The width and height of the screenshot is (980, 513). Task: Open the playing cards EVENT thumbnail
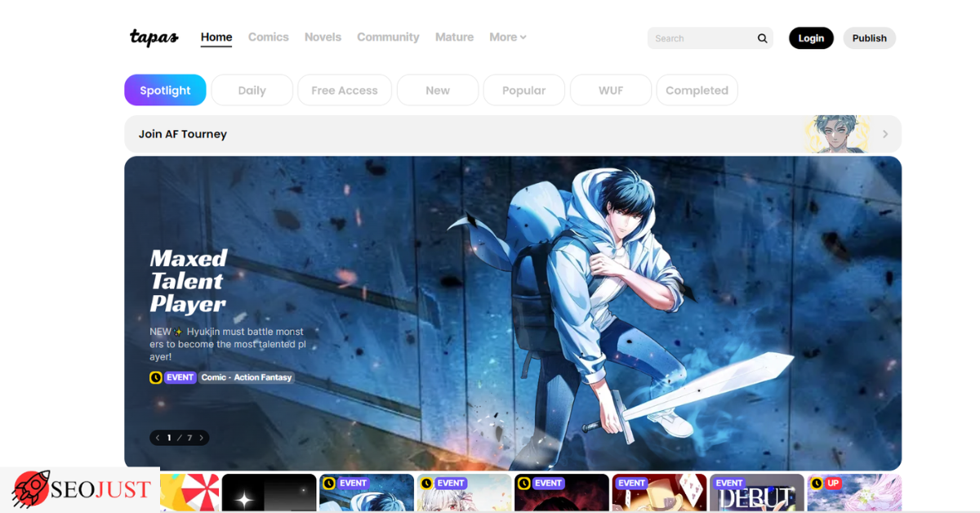tap(659, 493)
